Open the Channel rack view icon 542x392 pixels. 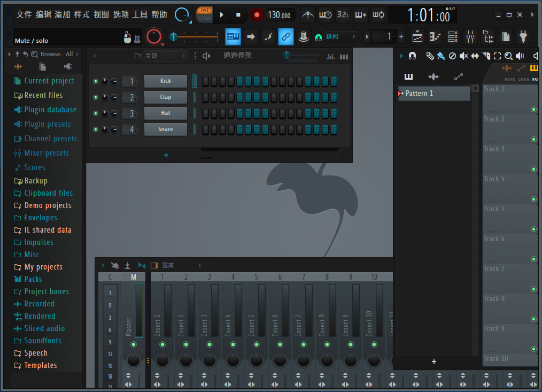(453, 36)
